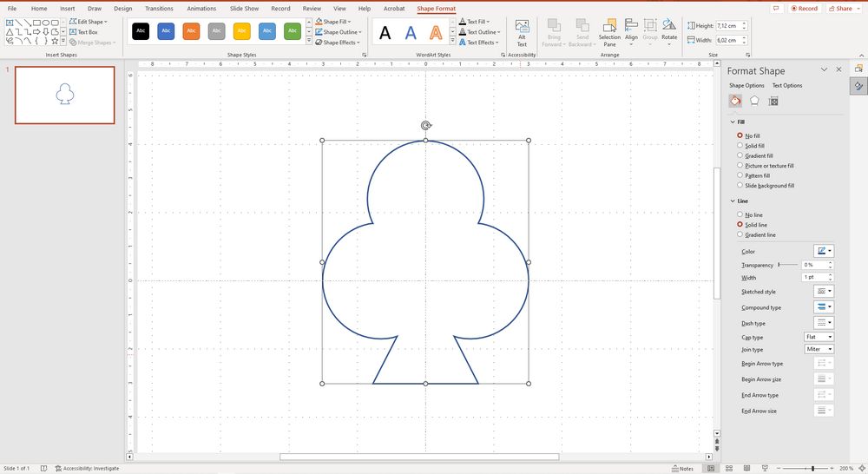Click the line Width value field

[814, 278]
